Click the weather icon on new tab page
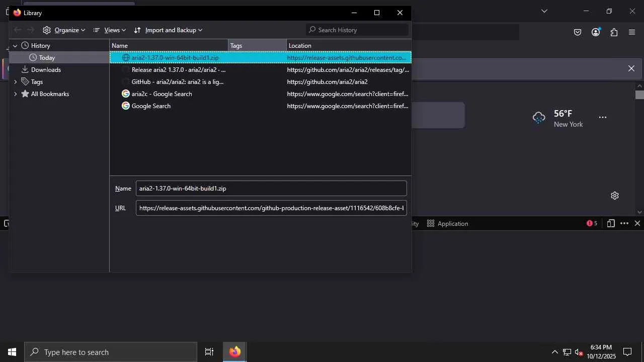 coord(539,118)
